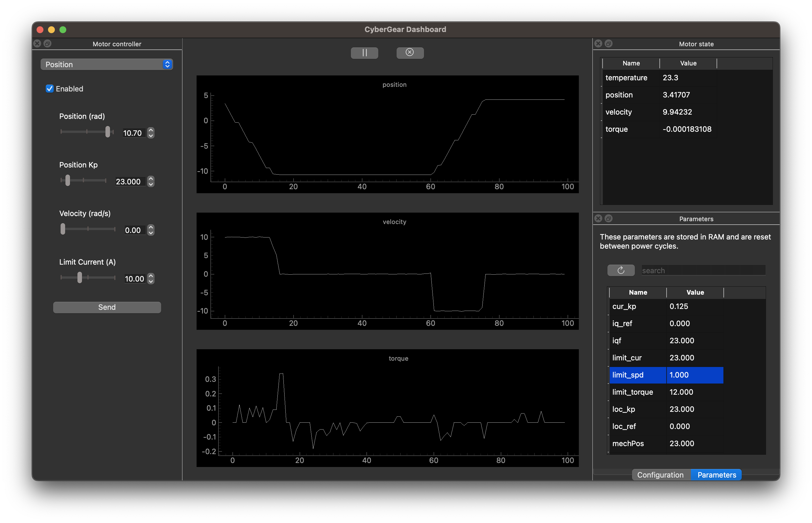Select the mechPos parameter row
Image resolution: width=812 pixels, height=523 pixels.
(x=666, y=443)
